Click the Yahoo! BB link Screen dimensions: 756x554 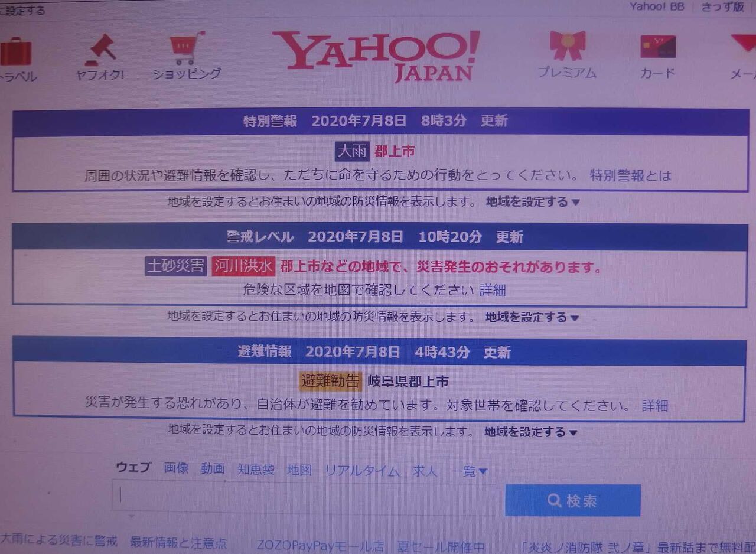tap(657, 7)
